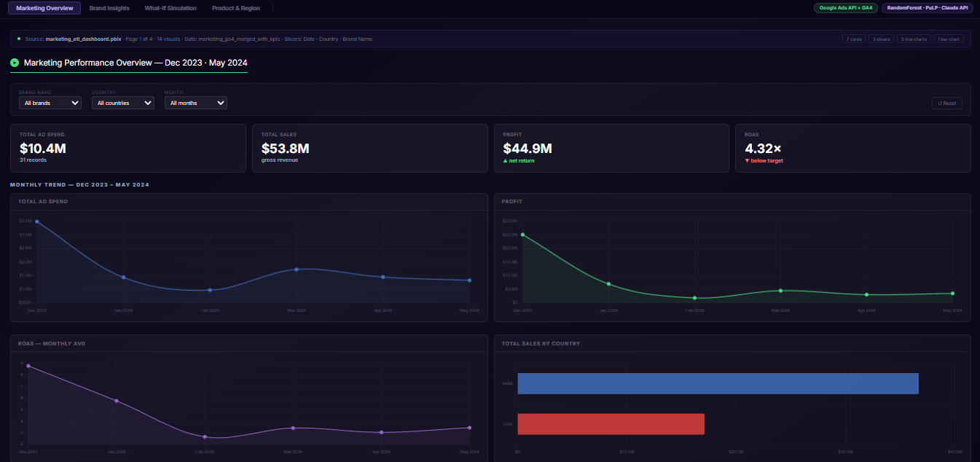Image resolution: width=980 pixels, height=462 pixels.
Task: Click the 4.32× ROAS value
Action: point(763,149)
